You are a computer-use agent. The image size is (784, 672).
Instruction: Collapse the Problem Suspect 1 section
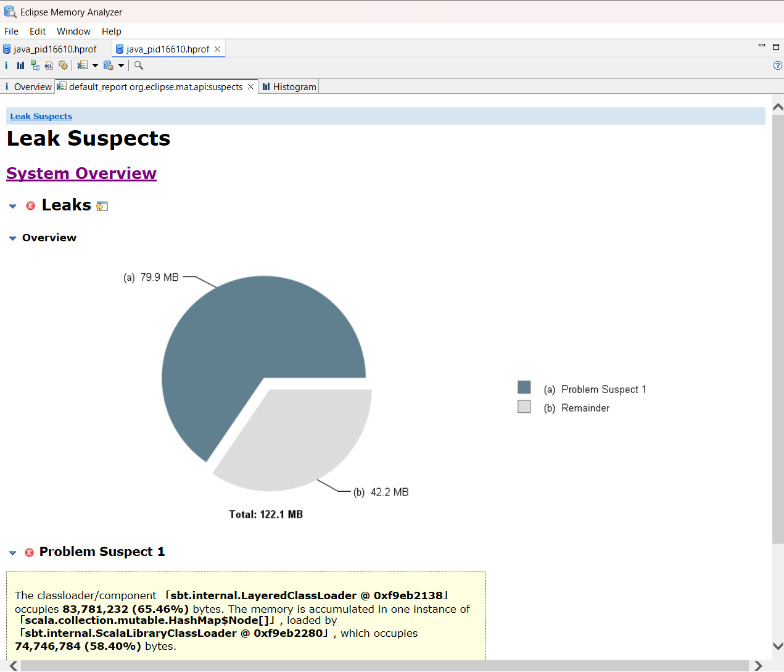click(x=13, y=553)
